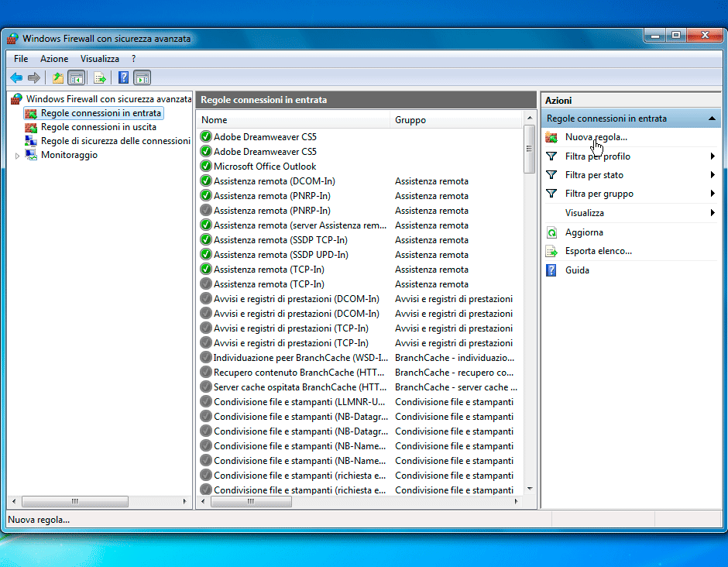Image resolution: width=728 pixels, height=567 pixels.
Task: Open Visualizza submenu arrow in Azioni
Action: coord(713,213)
